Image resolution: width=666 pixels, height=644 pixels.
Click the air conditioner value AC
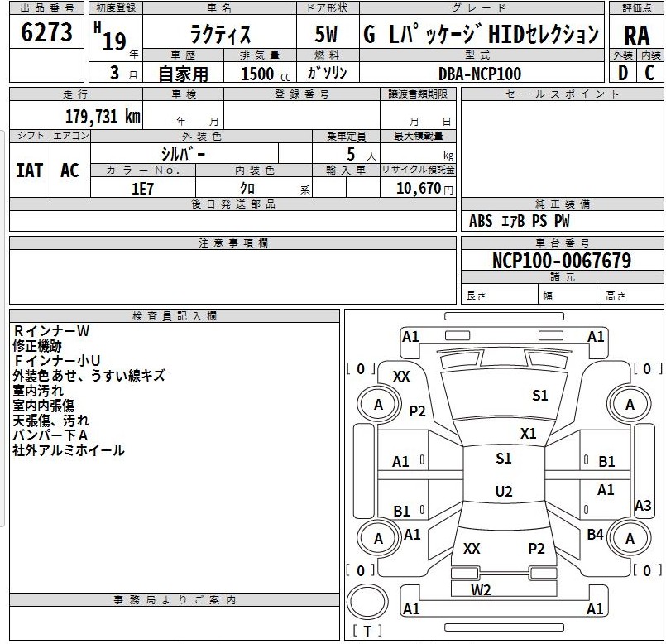coord(69,171)
